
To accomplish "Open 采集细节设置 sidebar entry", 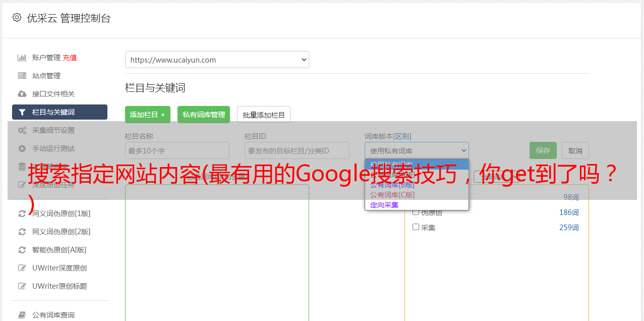I will point(53,130).
